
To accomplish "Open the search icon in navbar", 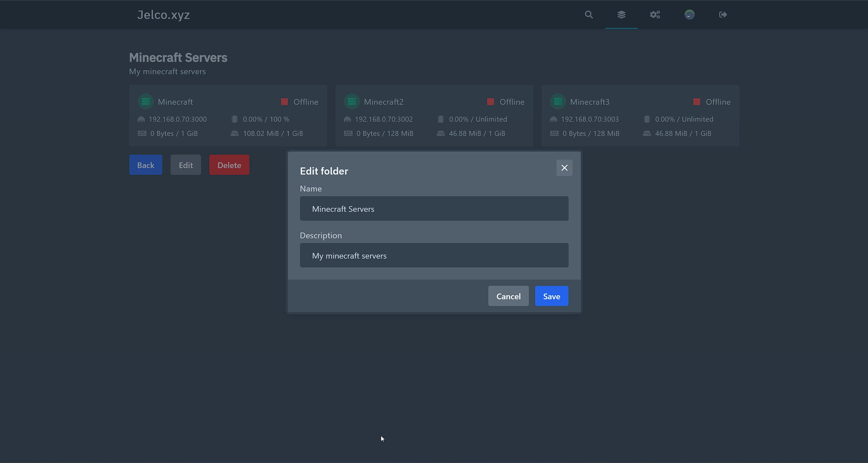I will tap(589, 15).
